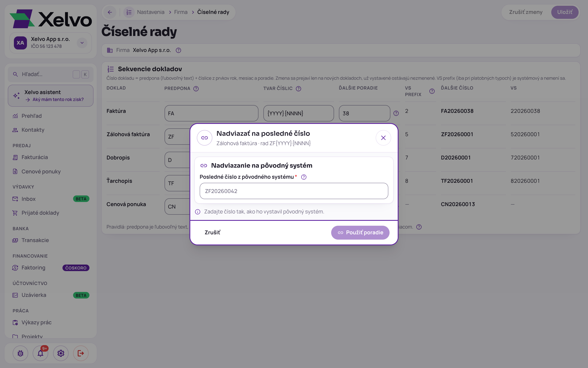Open Inbox in the sidebar

[51, 199]
